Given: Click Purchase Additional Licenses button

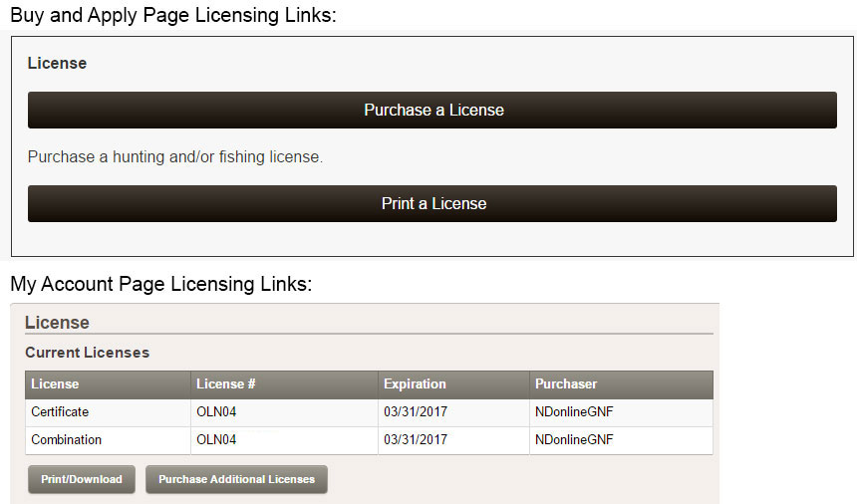Looking at the screenshot, I should point(236,479).
